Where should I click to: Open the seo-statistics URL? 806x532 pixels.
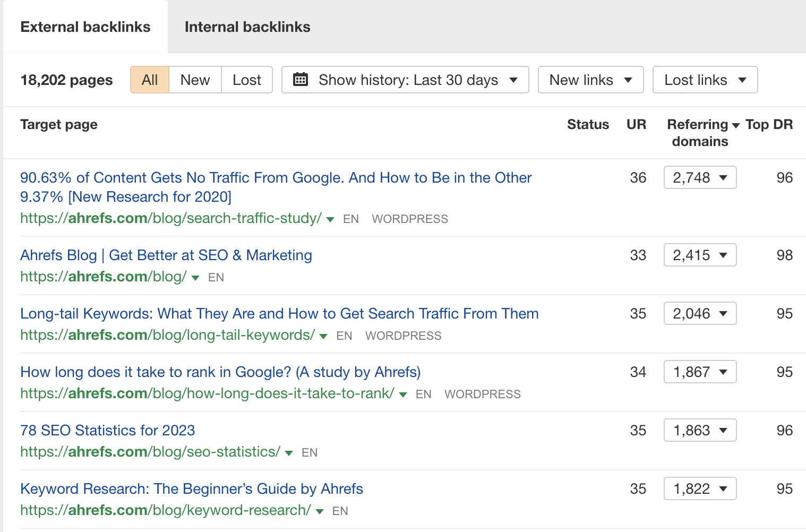[150, 452]
